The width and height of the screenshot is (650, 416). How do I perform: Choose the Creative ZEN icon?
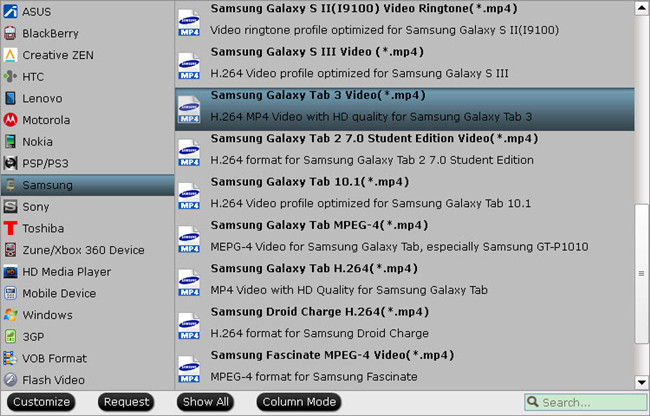(10, 55)
